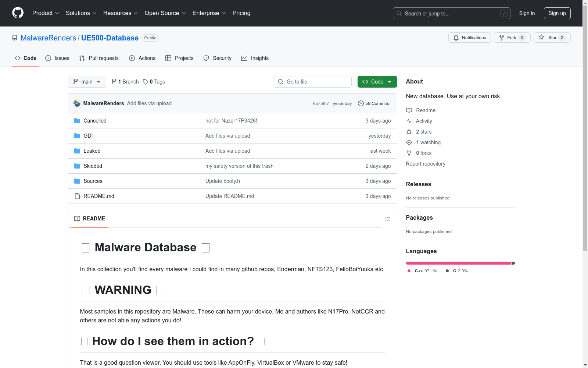Image resolution: width=588 pixels, height=368 pixels.
Task: Expand the Resources menu
Action: (121, 13)
